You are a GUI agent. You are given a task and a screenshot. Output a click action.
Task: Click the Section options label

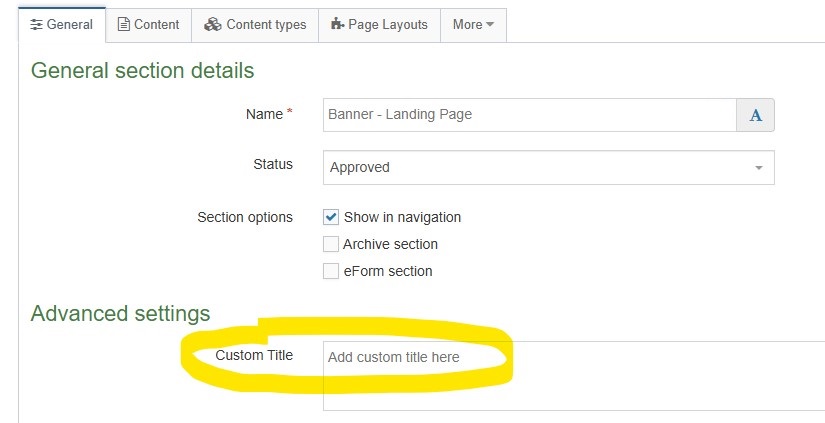245,217
